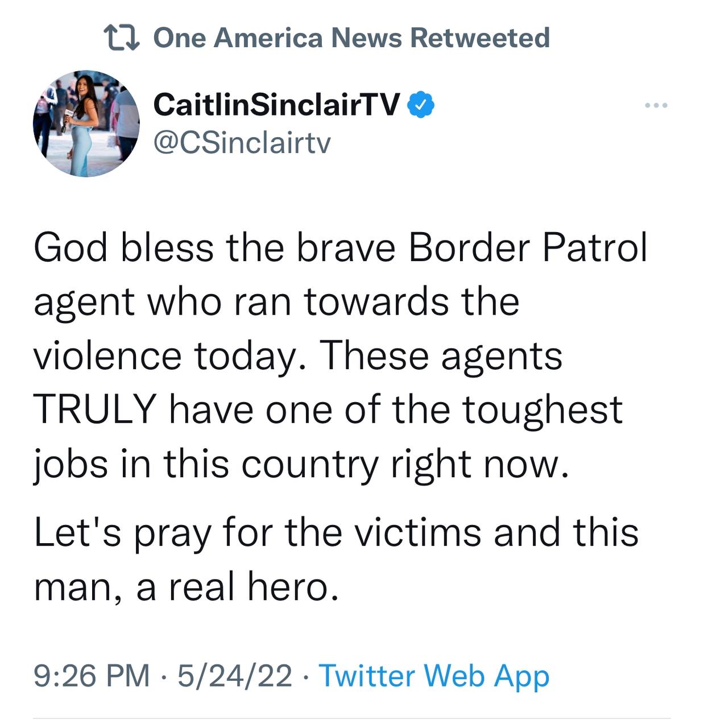Open the CaitlinSinclairTV profile picture
The height and width of the screenshot is (728, 704).
point(86,123)
